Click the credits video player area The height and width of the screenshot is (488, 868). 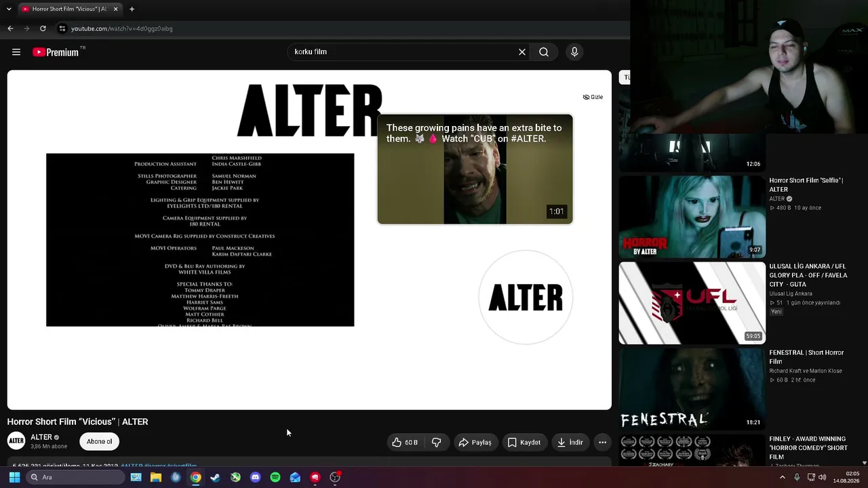pyautogui.click(x=200, y=240)
